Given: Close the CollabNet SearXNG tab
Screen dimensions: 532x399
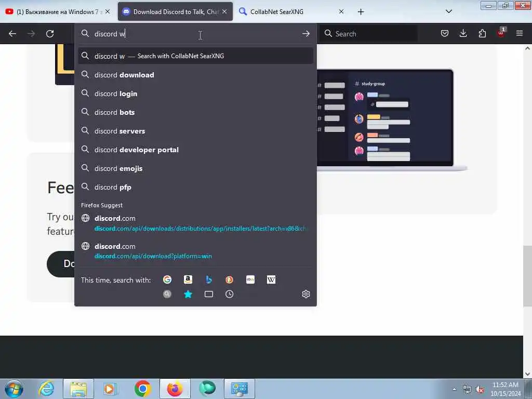Looking at the screenshot, I should [341, 11].
